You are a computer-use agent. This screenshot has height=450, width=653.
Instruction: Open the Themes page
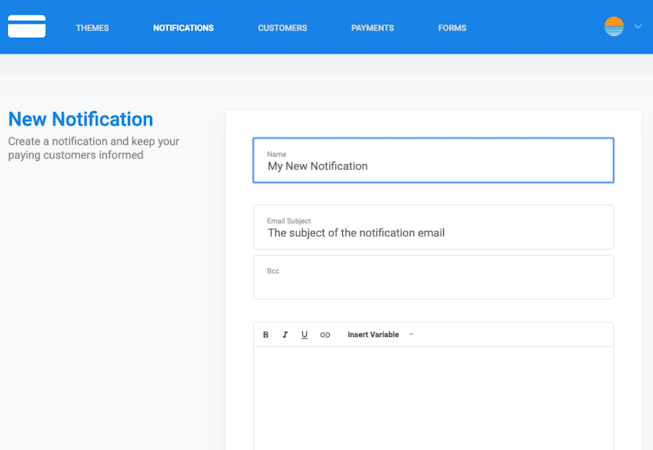[92, 28]
